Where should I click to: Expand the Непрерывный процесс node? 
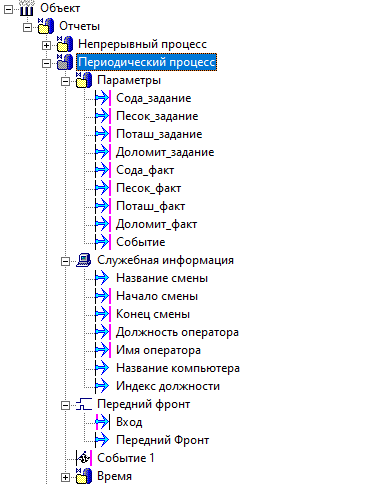click(x=47, y=45)
